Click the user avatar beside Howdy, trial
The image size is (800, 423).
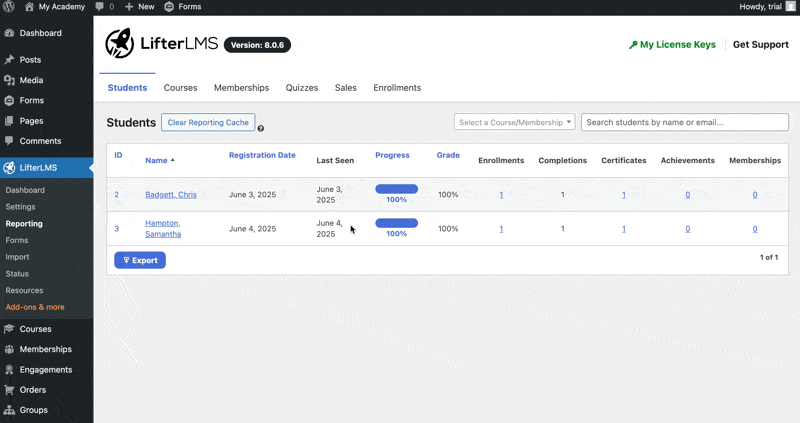(x=790, y=6)
